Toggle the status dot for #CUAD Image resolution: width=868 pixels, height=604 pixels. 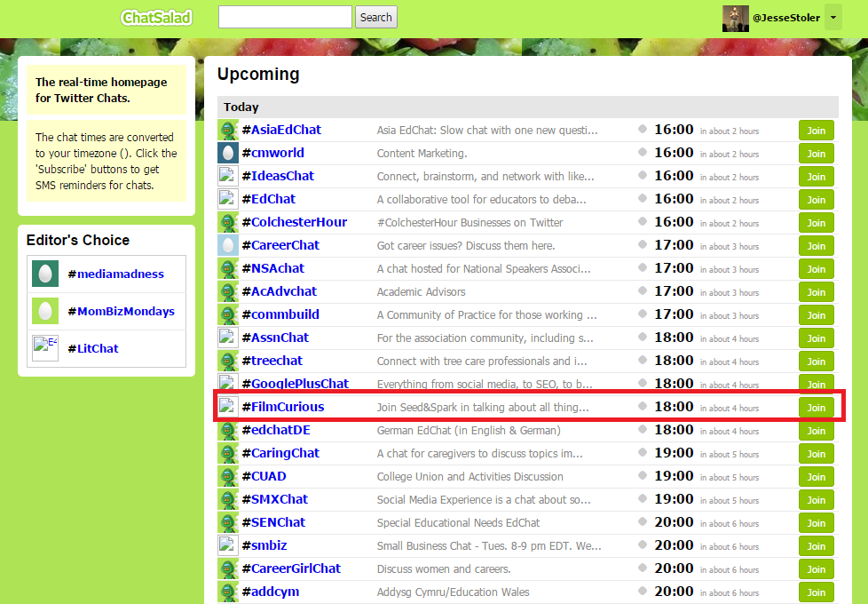[643, 475]
